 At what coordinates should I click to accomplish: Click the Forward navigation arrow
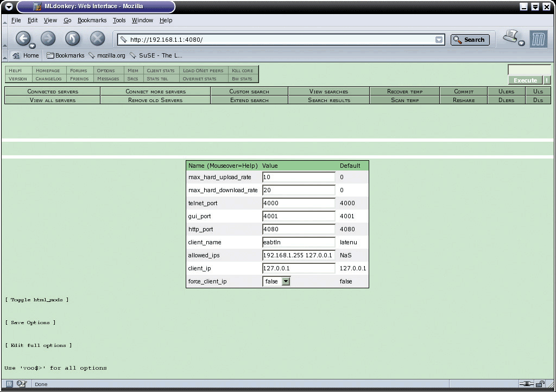click(x=48, y=39)
